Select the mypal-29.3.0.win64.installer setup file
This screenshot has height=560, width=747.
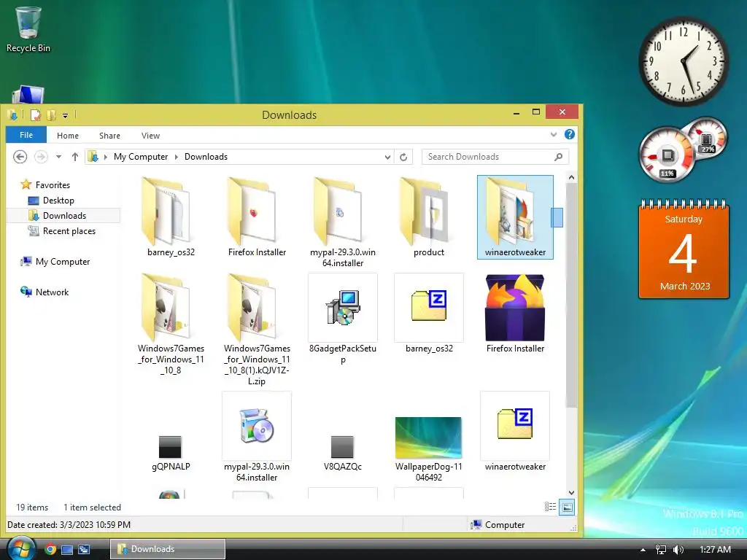pyautogui.click(x=257, y=437)
